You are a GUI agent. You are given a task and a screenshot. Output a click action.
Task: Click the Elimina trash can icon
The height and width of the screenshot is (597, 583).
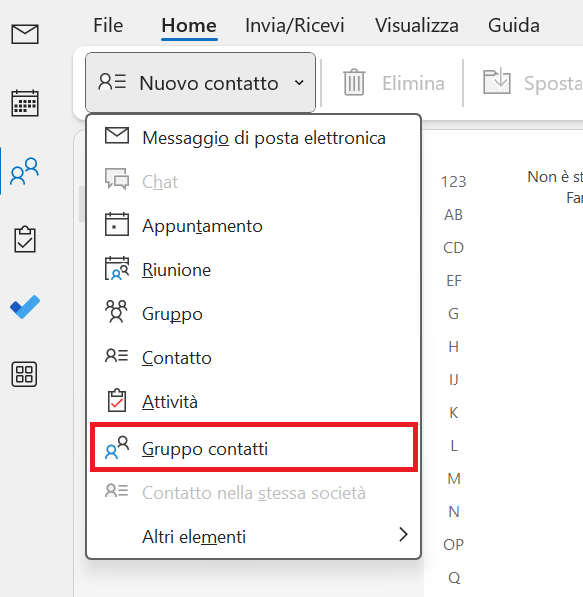coord(354,82)
